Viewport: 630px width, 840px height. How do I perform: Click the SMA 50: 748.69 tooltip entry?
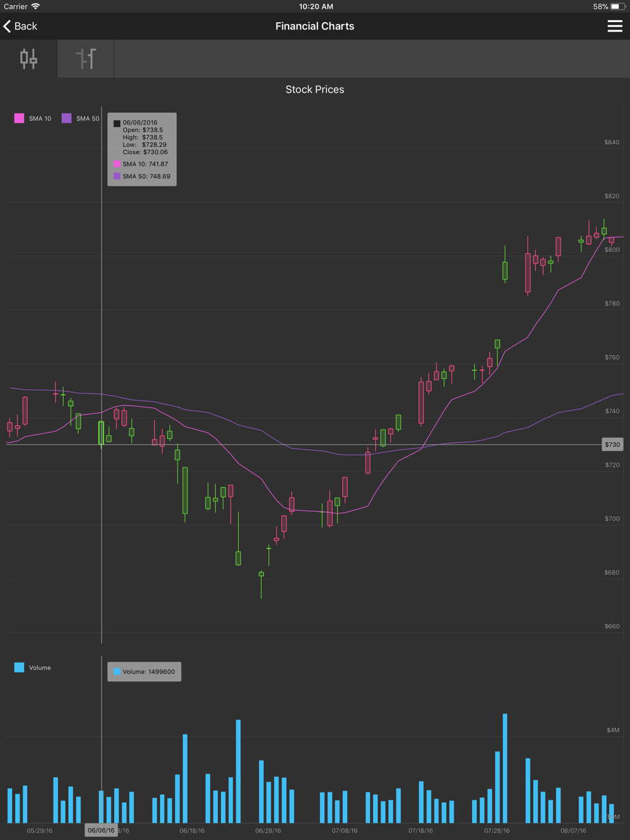coord(142,176)
